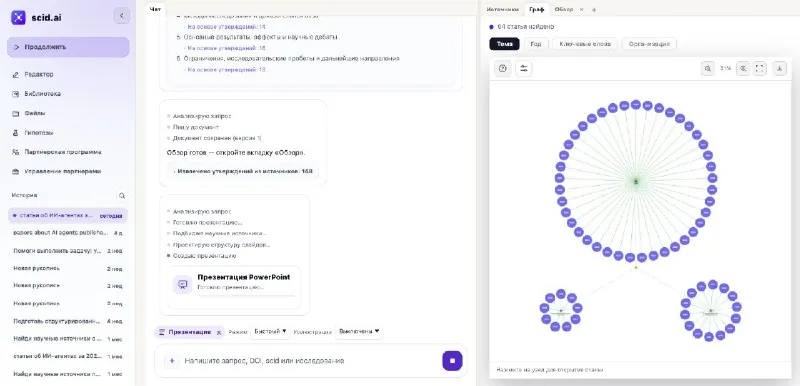Group the graph by Год

pos(536,44)
